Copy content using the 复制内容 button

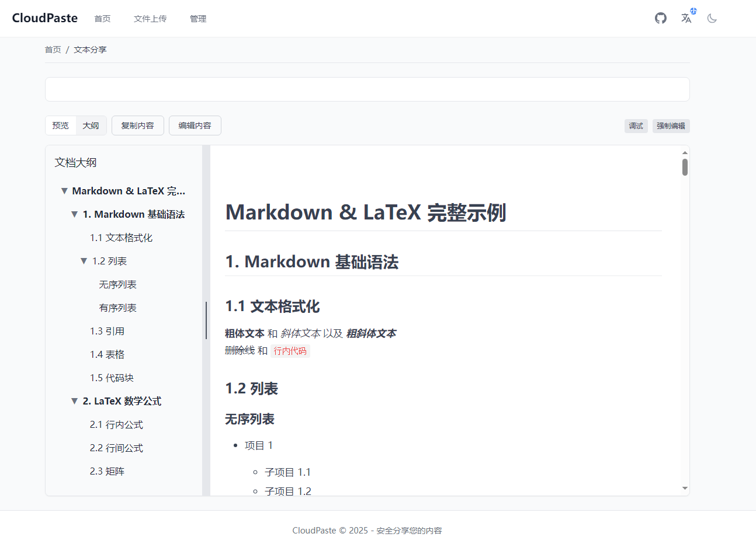point(137,125)
